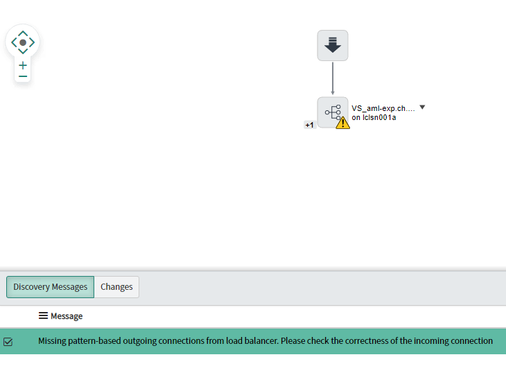Screen dimensions: 506x371
Task: Recenter the map using the center dot
Action: pos(23,42)
